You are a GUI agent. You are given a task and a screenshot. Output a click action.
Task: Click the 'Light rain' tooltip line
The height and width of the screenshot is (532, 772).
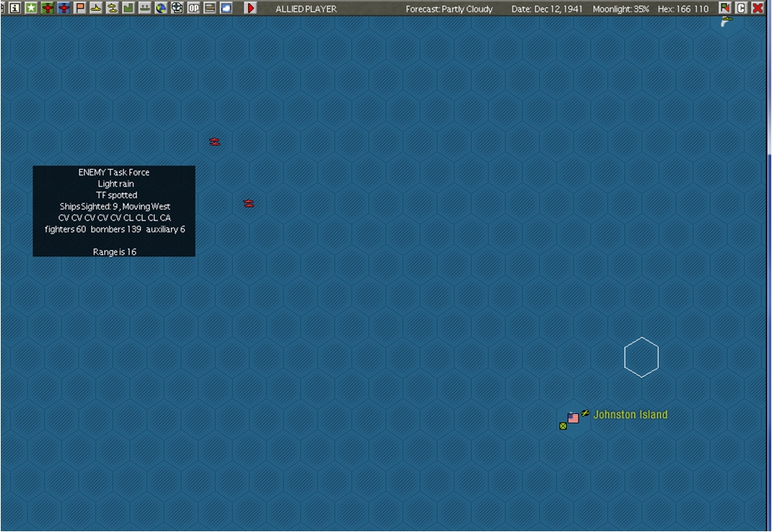(116, 184)
